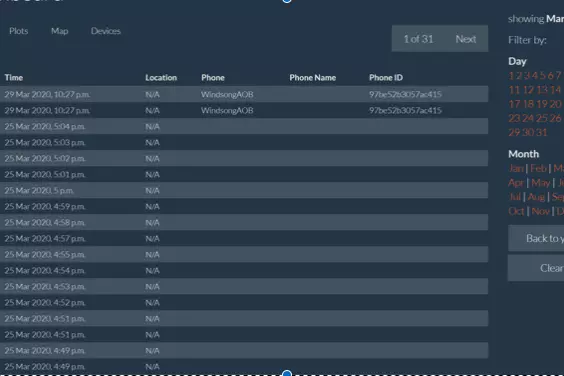The height and width of the screenshot is (376, 564).
Task: Filter by month Feb
Action: (538, 168)
